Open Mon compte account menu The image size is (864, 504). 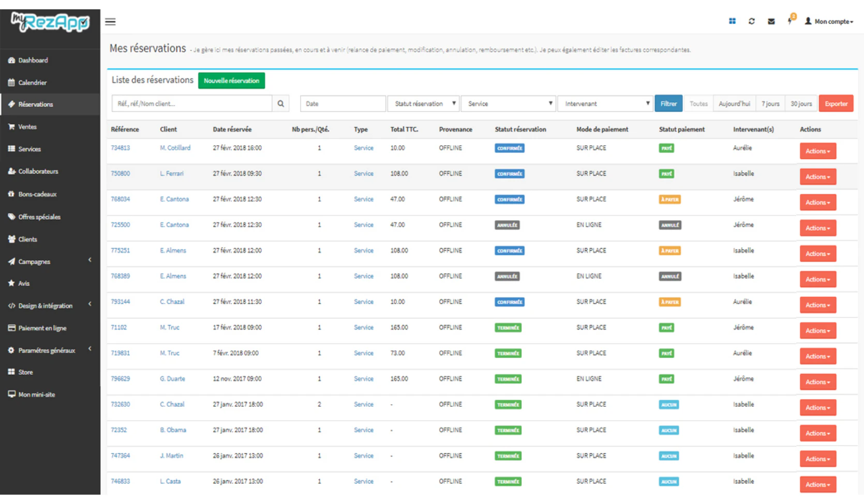tap(829, 21)
